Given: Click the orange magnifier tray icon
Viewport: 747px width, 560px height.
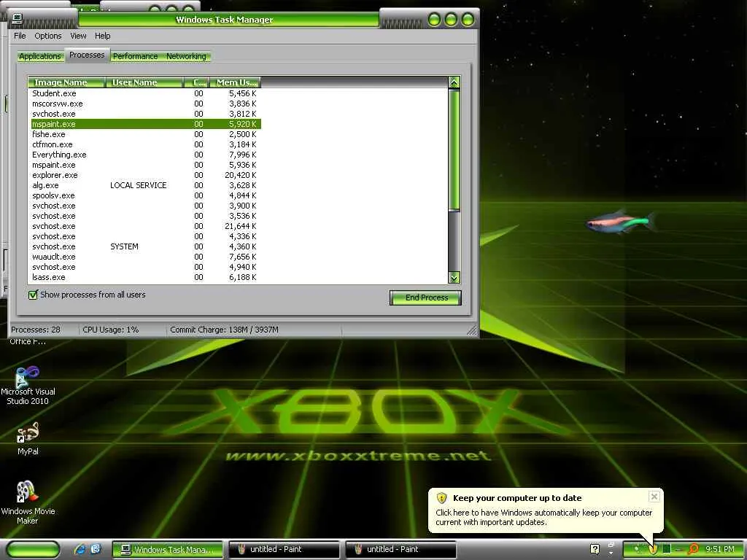Looking at the screenshot, I should tap(693, 549).
